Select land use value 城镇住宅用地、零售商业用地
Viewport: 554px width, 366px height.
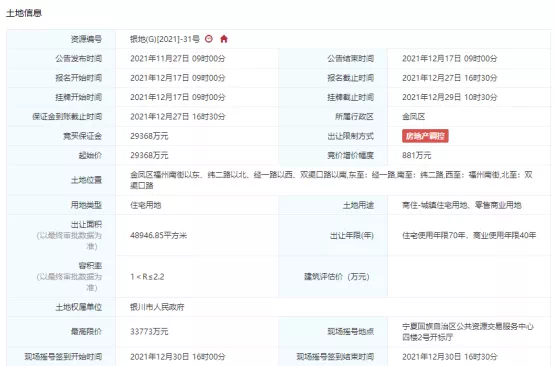click(470, 205)
